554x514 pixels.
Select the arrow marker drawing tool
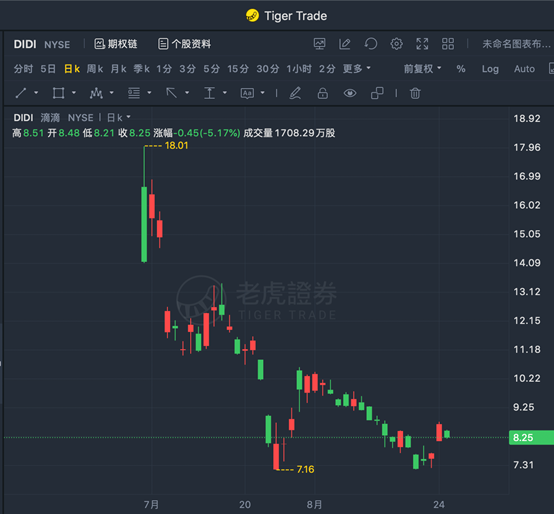coord(171,93)
